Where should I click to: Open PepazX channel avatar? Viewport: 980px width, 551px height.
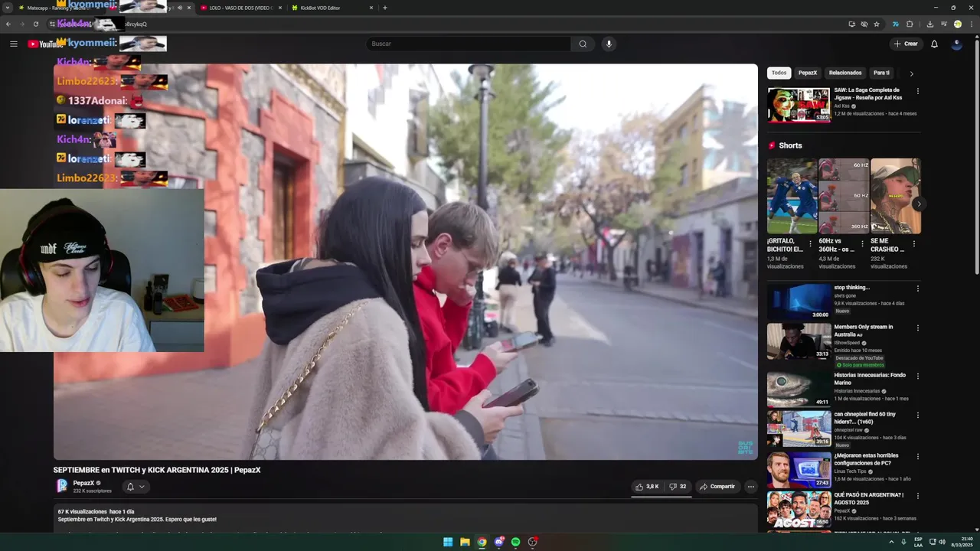[x=62, y=486]
